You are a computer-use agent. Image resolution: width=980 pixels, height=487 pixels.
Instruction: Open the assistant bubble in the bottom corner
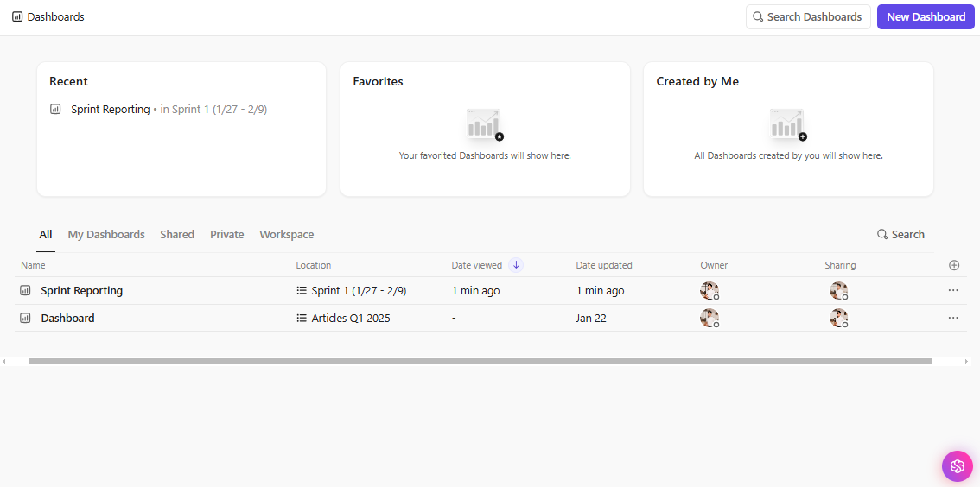[957, 466]
